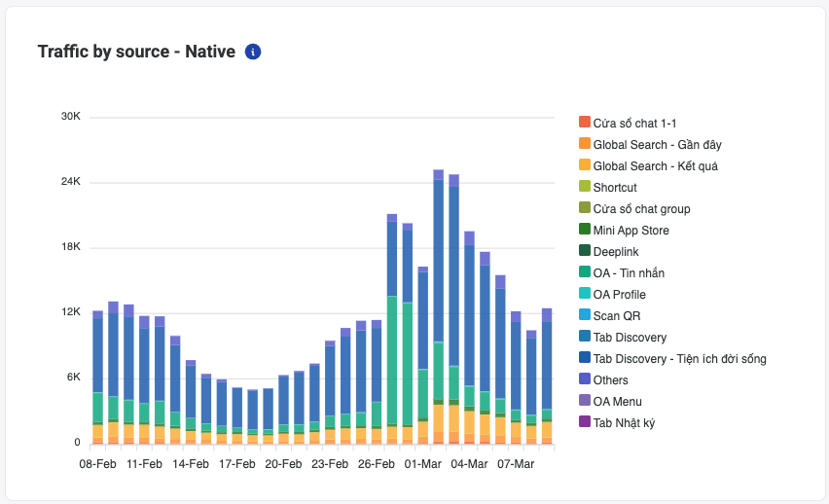Click the 01-Mar x-axis label
Viewport: 829px width, 504px height.
click(423, 464)
